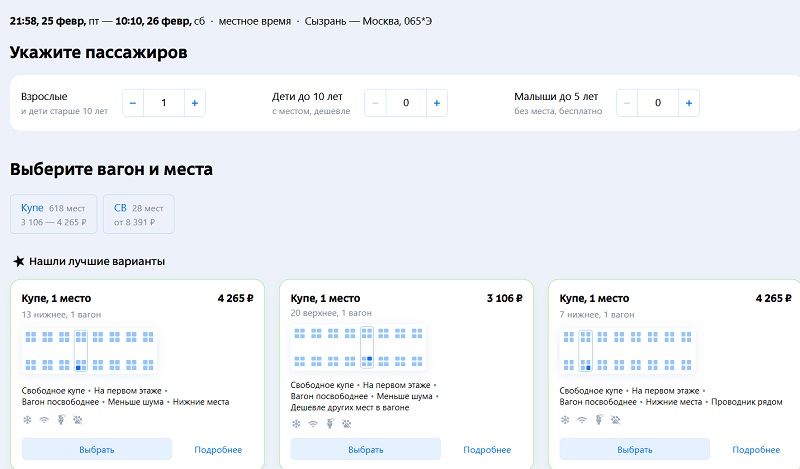Add a child under 10 years
This screenshot has width=800, height=469.
(x=436, y=103)
